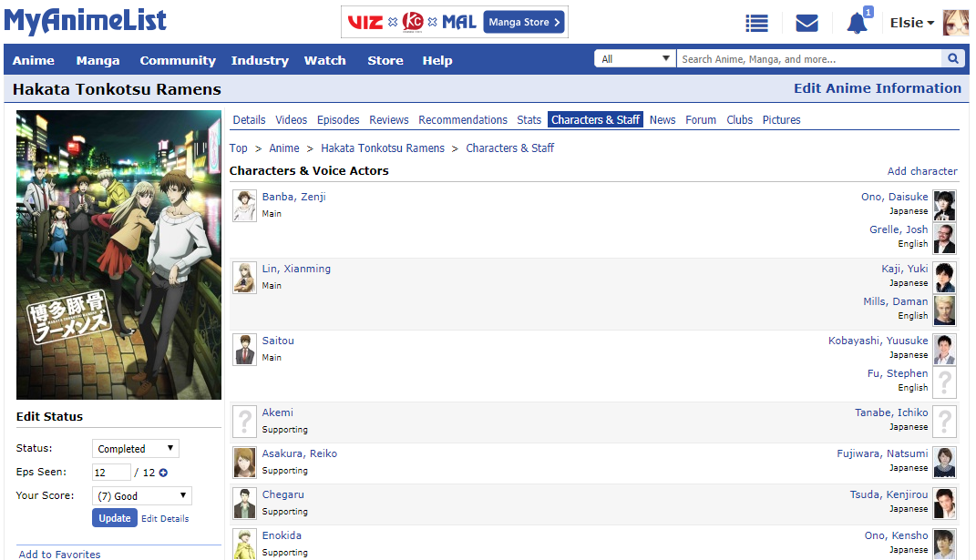Open the list menu icon in header

(756, 23)
